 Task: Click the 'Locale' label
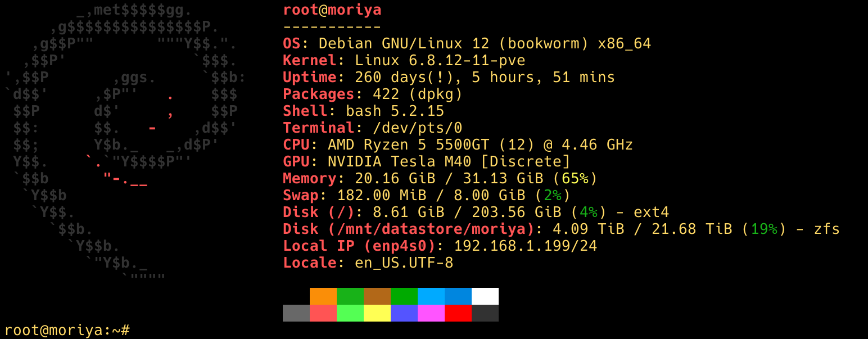310,263
